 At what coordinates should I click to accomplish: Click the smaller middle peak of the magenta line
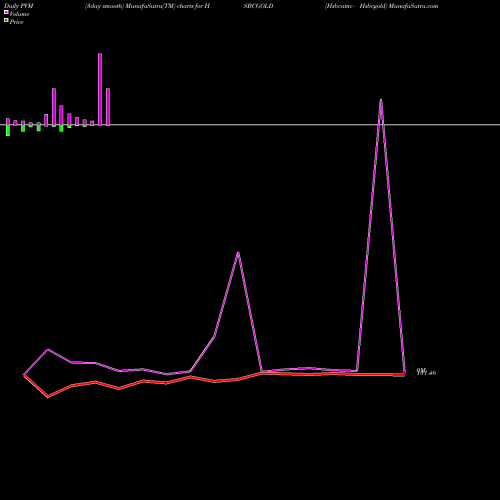coord(238,253)
